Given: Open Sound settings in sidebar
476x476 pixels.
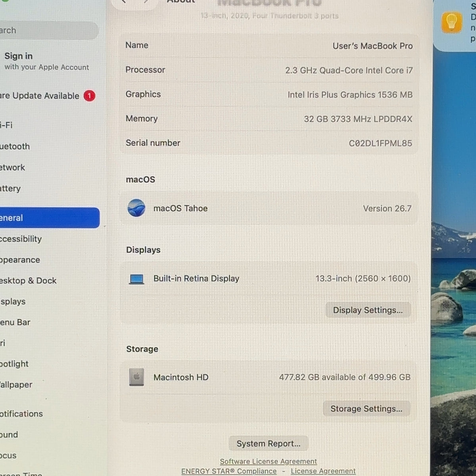Looking at the screenshot, I should [x=9, y=434].
